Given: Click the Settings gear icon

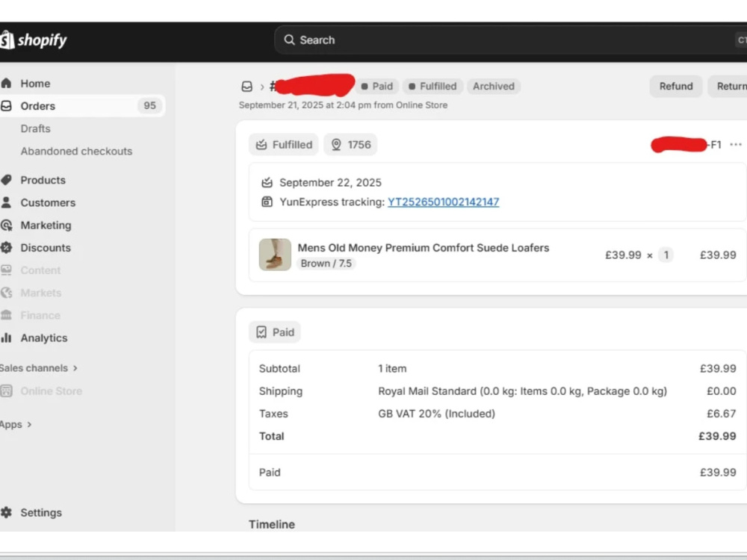Looking at the screenshot, I should [6, 512].
